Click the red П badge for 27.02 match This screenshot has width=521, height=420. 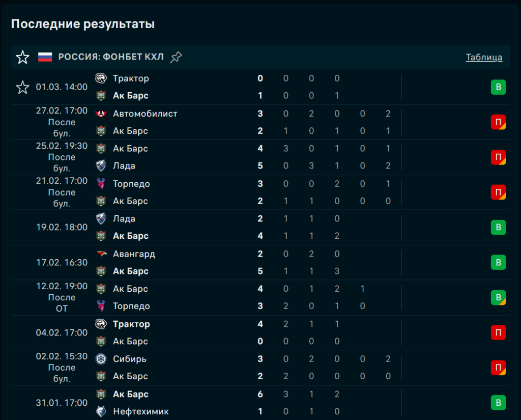pyautogui.click(x=498, y=122)
